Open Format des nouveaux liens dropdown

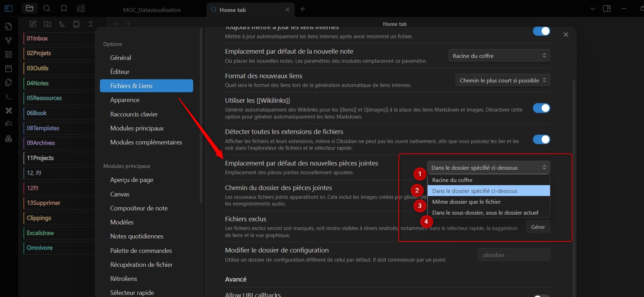503,80
